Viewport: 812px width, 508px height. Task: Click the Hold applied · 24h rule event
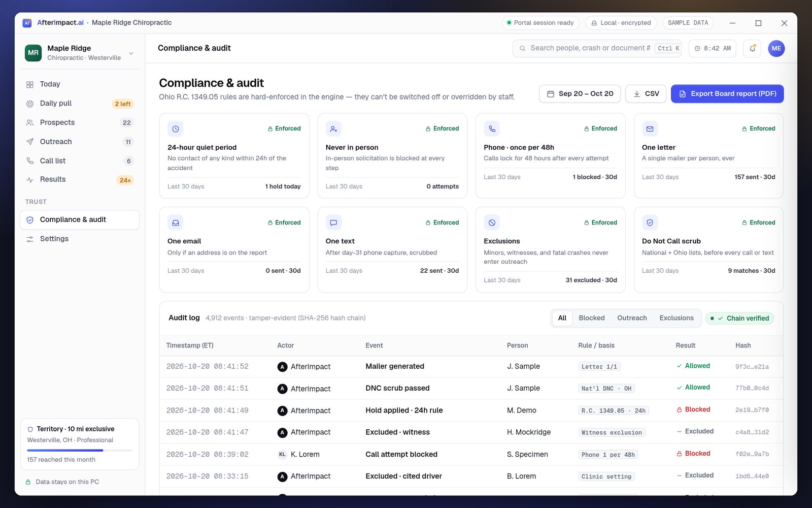coord(404,410)
